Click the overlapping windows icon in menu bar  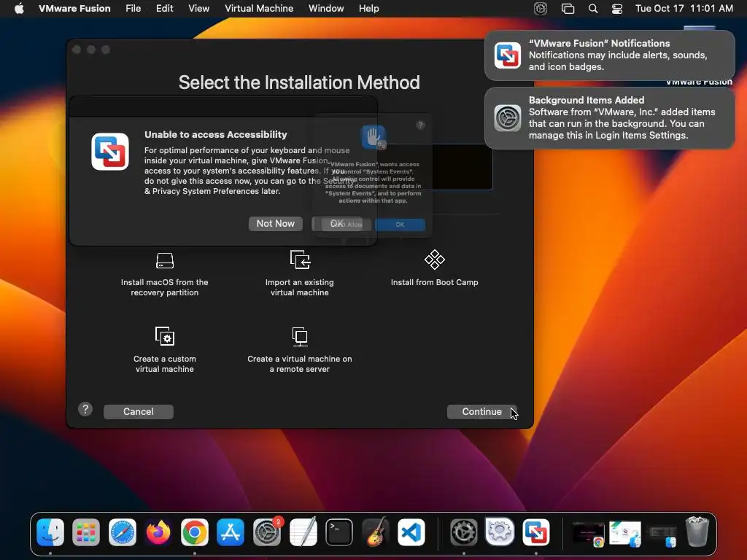568,9
